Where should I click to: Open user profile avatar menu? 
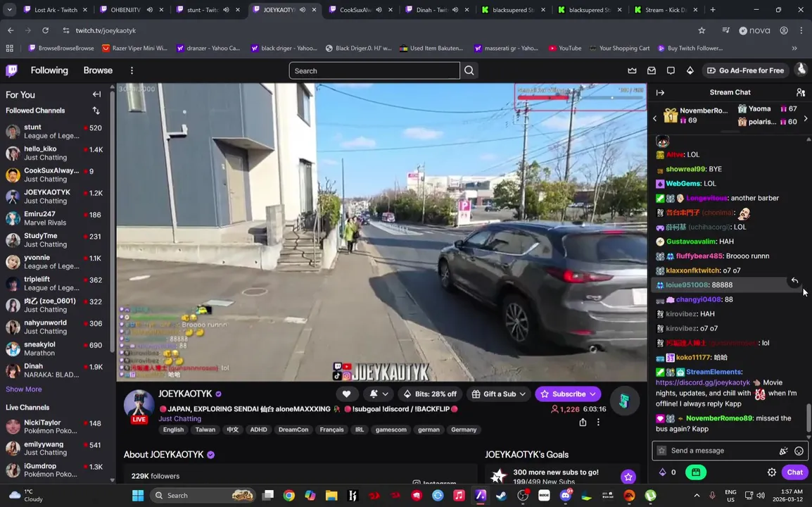pos(801,70)
